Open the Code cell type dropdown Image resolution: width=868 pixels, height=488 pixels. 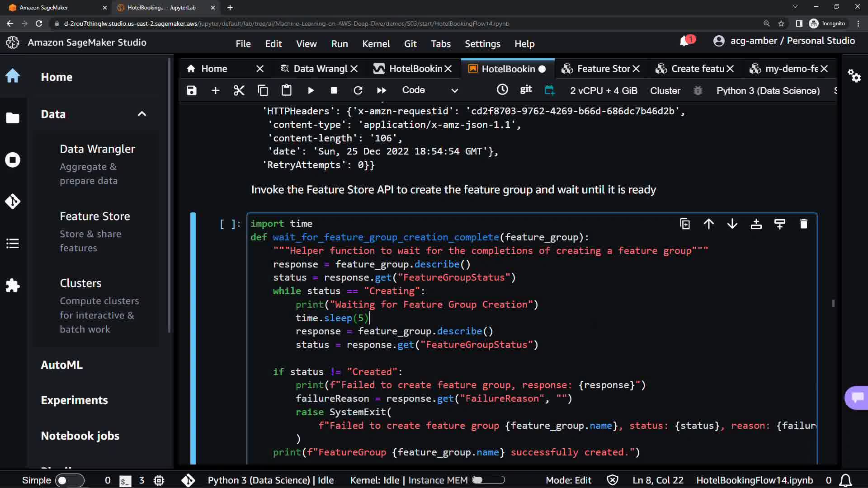click(429, 90)
